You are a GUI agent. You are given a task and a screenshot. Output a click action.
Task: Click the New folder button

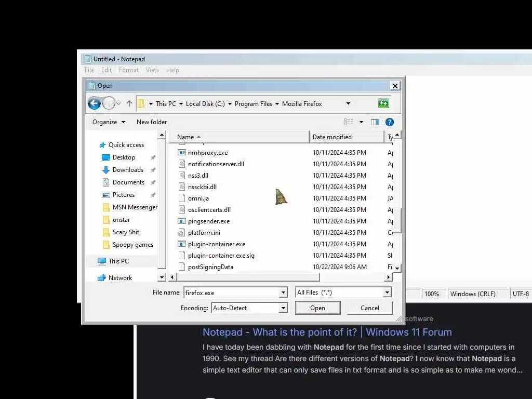point(152,122)
